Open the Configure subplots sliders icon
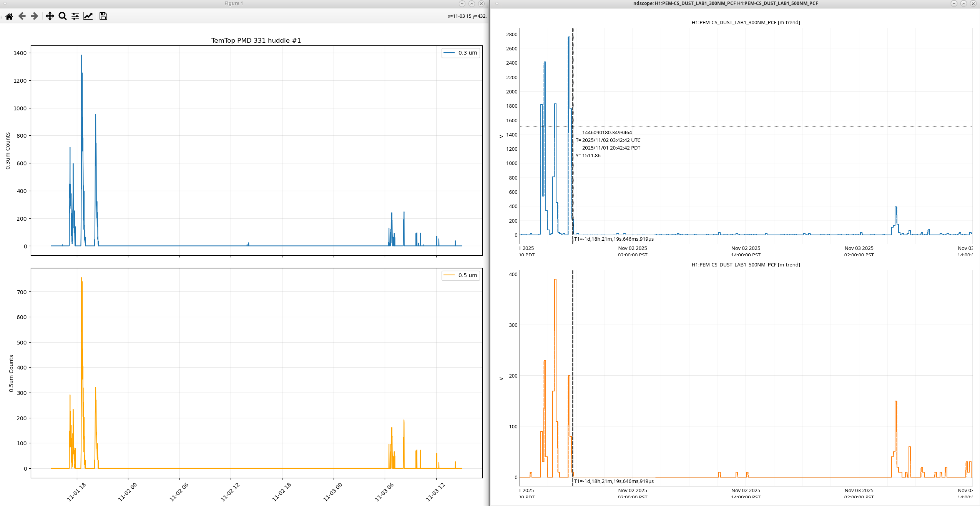 coord(75,16)
